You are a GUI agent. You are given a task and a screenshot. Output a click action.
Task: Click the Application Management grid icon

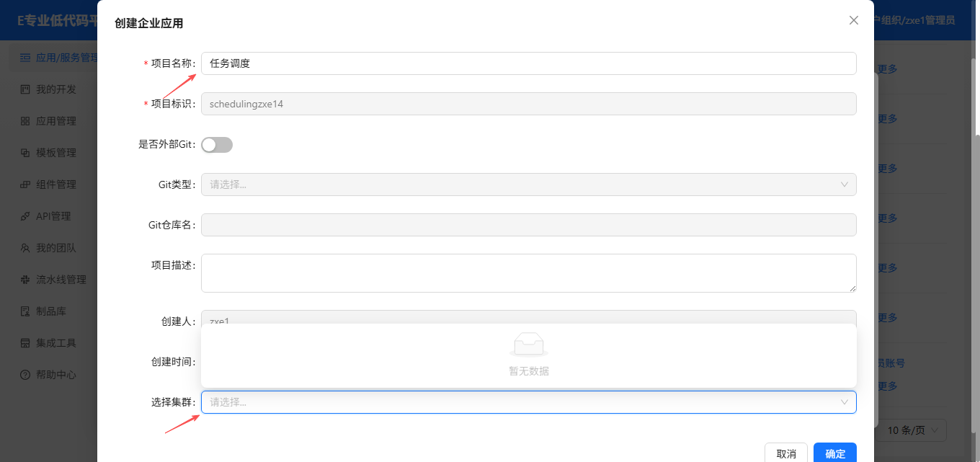pos(25,121)
